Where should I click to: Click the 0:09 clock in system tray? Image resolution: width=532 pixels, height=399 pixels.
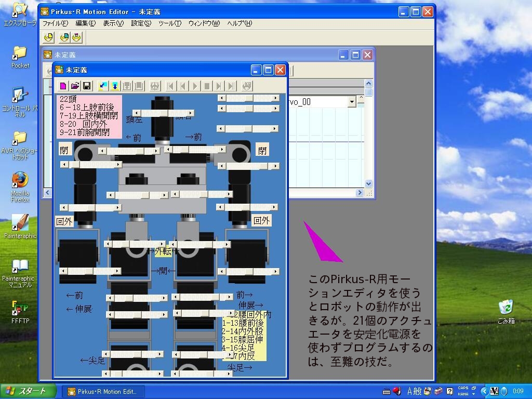coord(518,391)
